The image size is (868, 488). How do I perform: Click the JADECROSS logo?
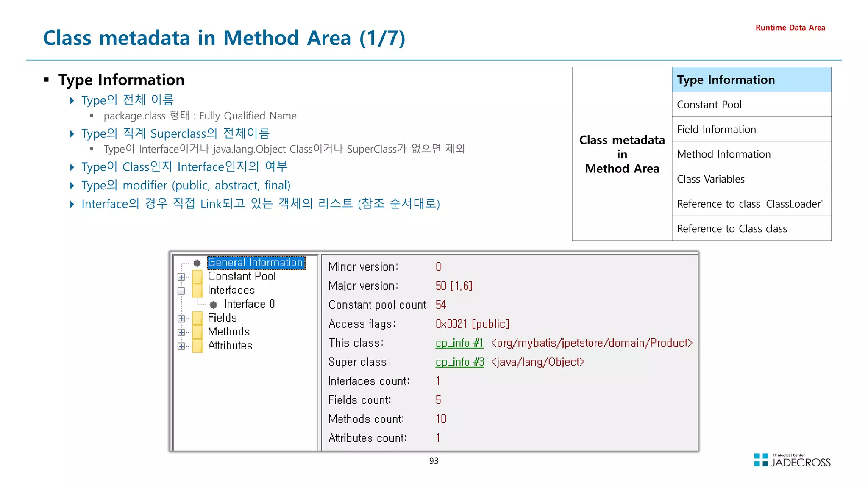coord(792,460)
